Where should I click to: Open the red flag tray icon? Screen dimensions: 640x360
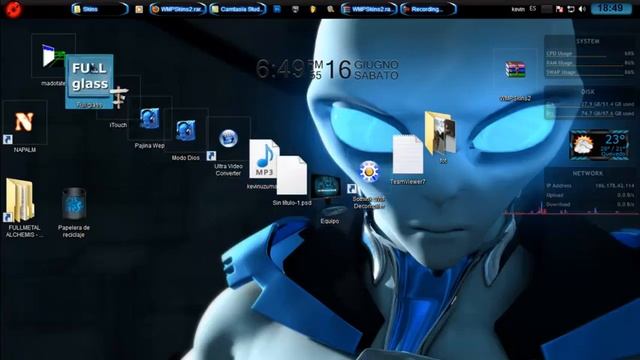(x=559, y=9)
